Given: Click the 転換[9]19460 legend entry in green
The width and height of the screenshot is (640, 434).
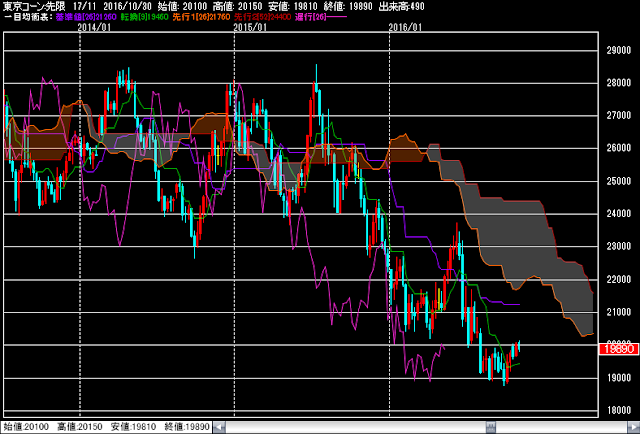Looking at the screenshot, I should pos(144,17).
